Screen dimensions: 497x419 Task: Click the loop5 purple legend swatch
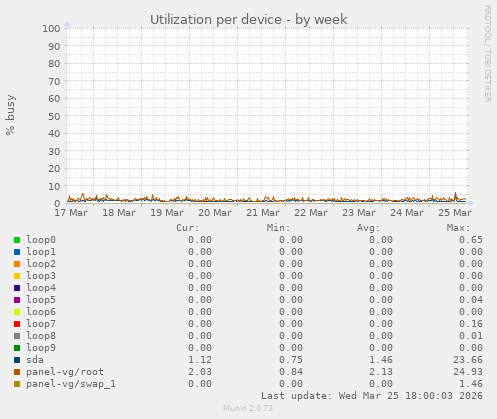tap(17, 300)
